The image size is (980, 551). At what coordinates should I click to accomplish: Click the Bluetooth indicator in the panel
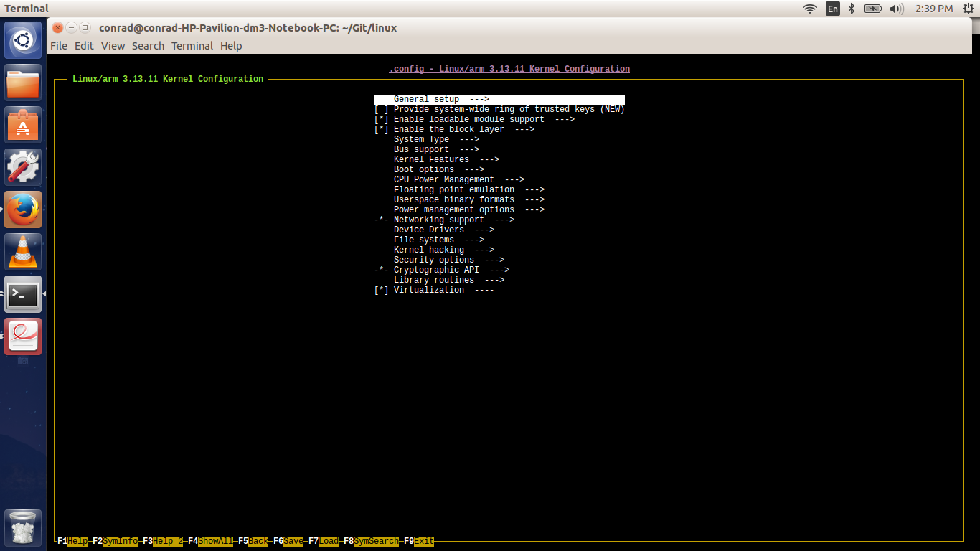coord(851,9)
